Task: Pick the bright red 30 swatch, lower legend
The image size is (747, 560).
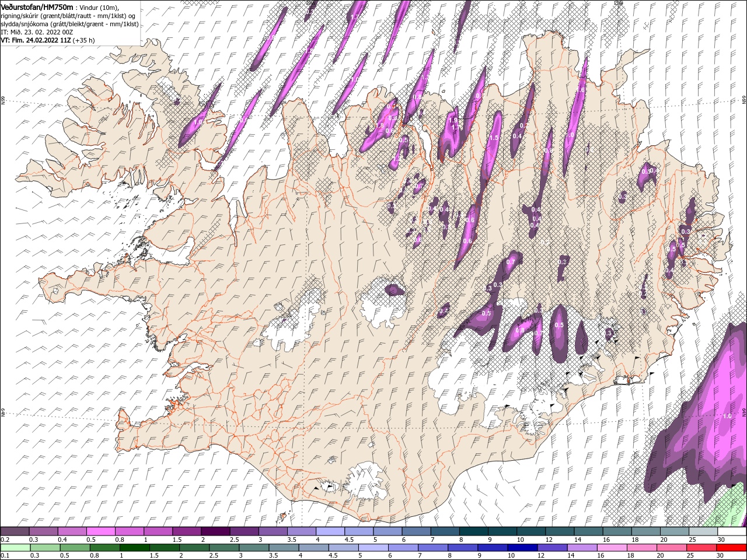Action: [x=731, y=547]
